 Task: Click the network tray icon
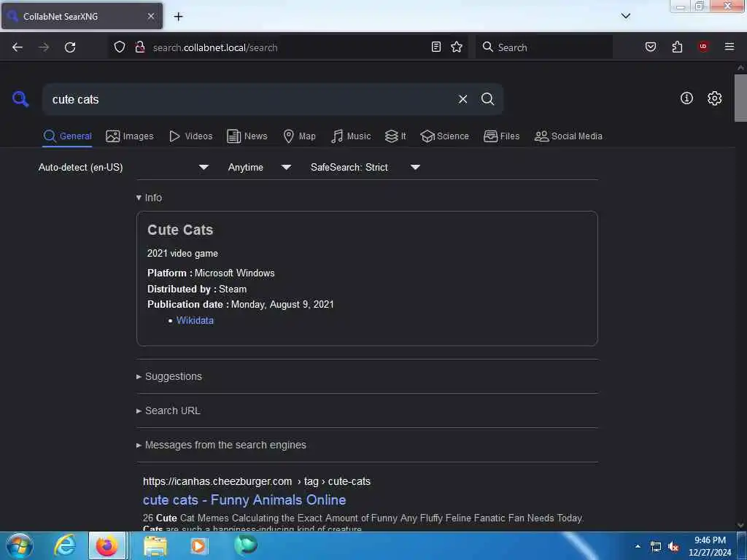[x=656, y=547]
